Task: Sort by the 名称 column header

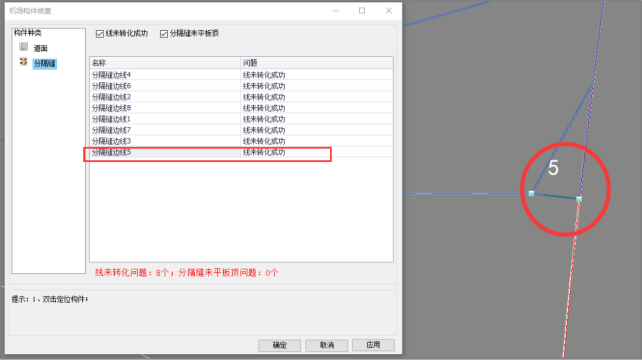Action: pos(165,63)
